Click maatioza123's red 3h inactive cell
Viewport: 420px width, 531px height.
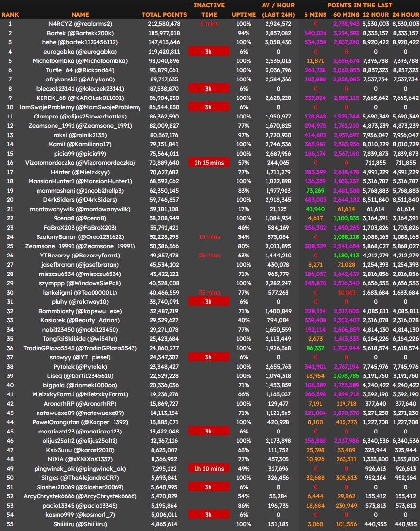[x=209, y=432]
